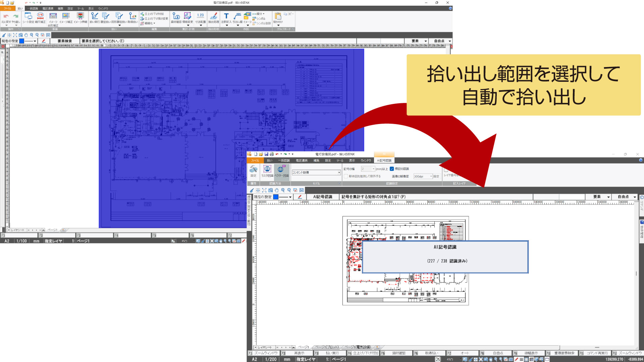Click 貼り付け paste icon in back window
This screenshot has width=644, height=362.
click(x=278, y=18)
